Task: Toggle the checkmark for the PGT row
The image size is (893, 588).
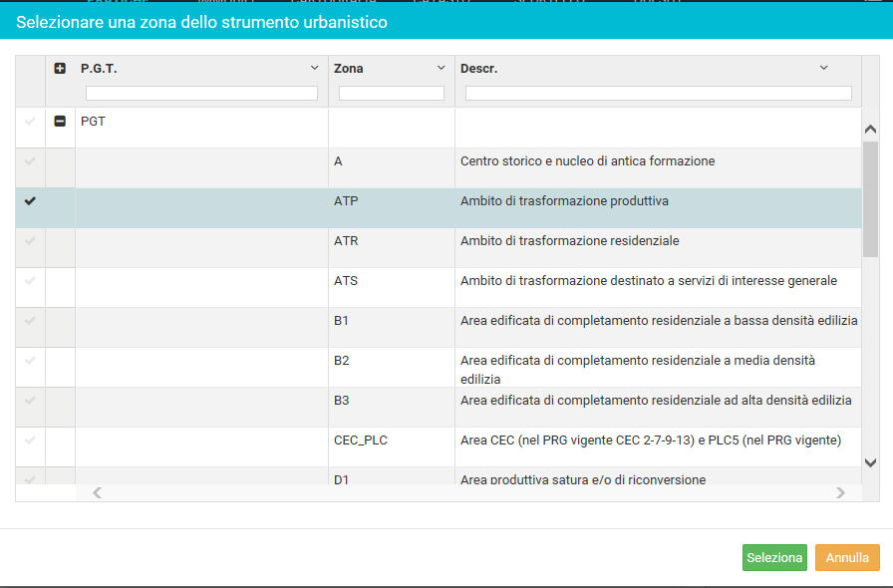Action: click(30, 122)
